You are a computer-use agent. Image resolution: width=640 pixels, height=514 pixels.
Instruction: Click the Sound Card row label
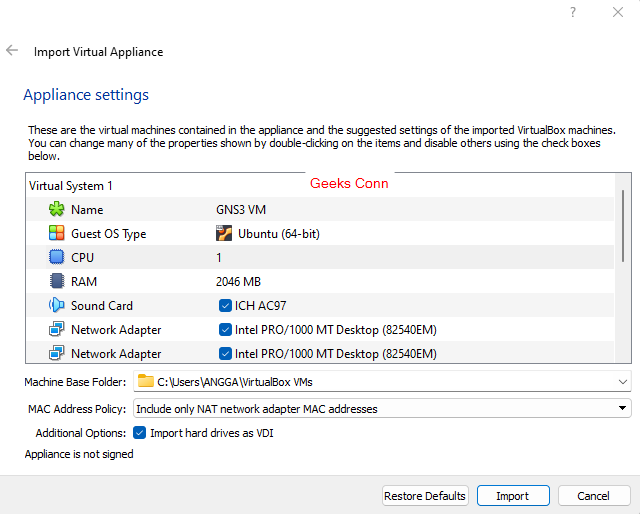102,306
